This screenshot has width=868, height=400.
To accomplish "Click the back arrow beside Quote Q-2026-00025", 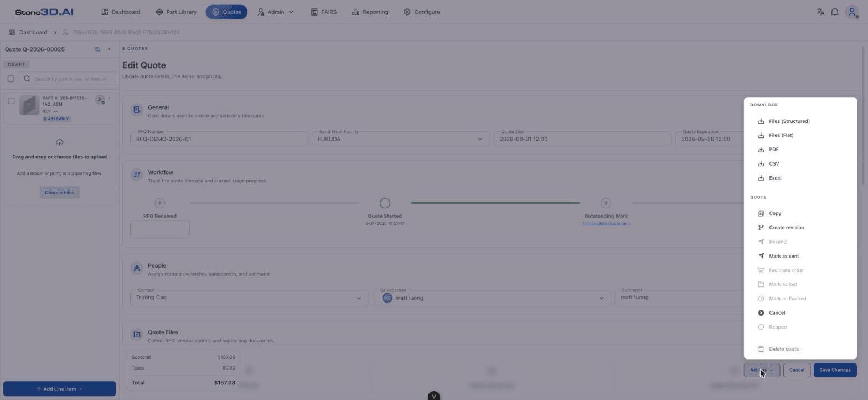I will pos(110,49).
